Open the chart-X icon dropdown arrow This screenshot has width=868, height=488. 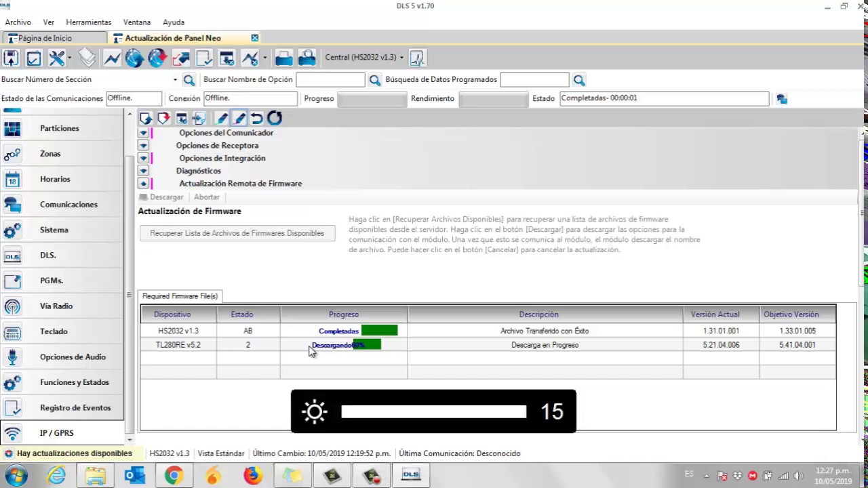(264, 58)
